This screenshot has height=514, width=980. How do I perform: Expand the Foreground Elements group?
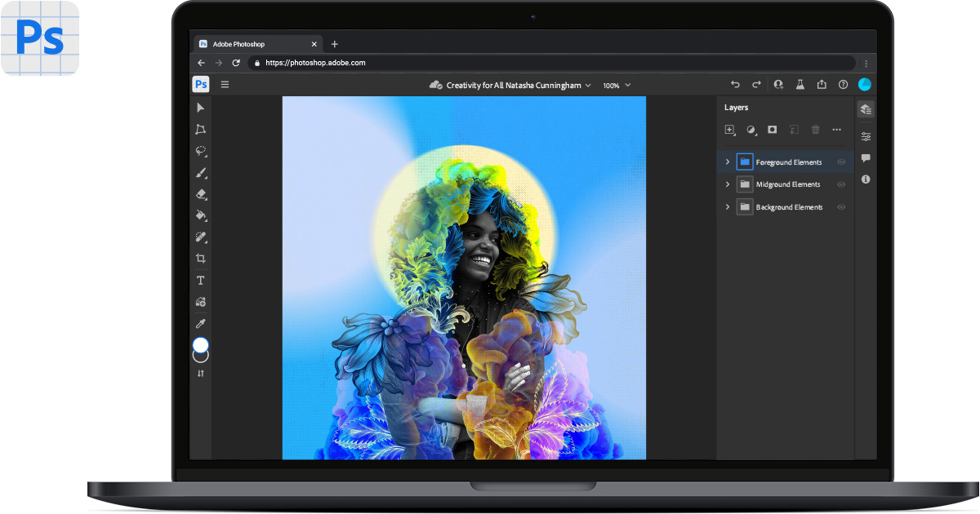coord(727,162)
